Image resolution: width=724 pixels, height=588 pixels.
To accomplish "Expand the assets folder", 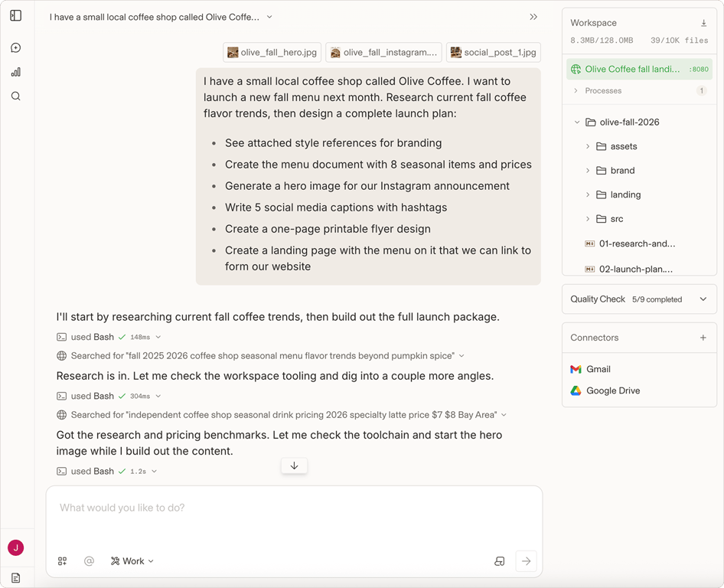I will coord(587,146).
